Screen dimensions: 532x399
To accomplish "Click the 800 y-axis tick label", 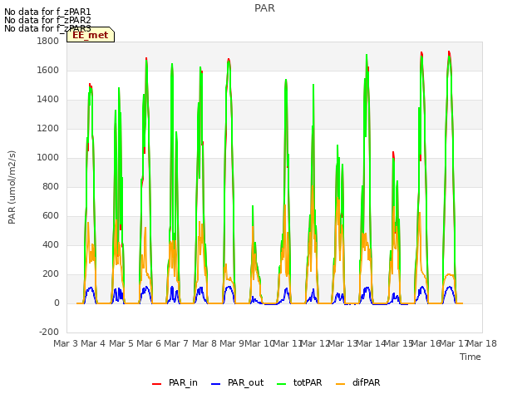I will click(x=51, y=186).
